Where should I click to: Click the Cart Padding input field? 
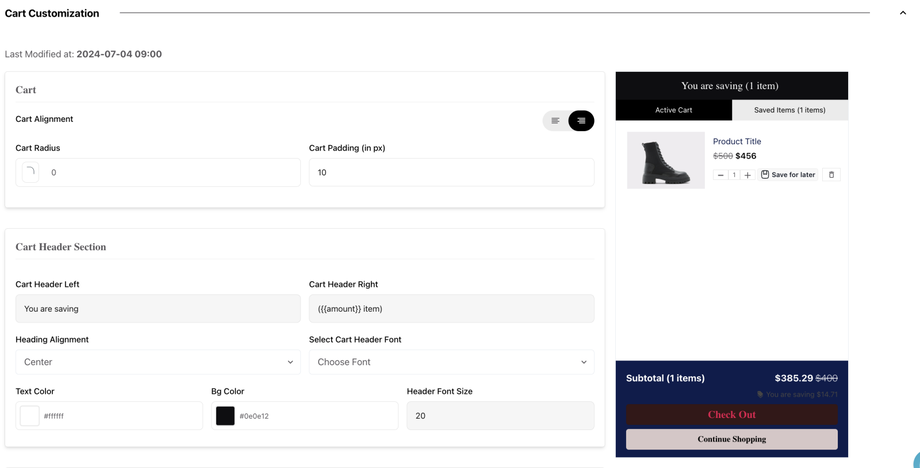451,172
